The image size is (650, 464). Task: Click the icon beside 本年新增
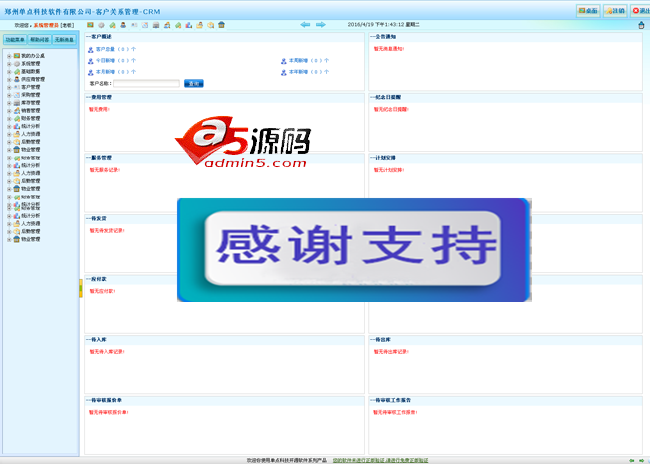(x=284, y=73)
